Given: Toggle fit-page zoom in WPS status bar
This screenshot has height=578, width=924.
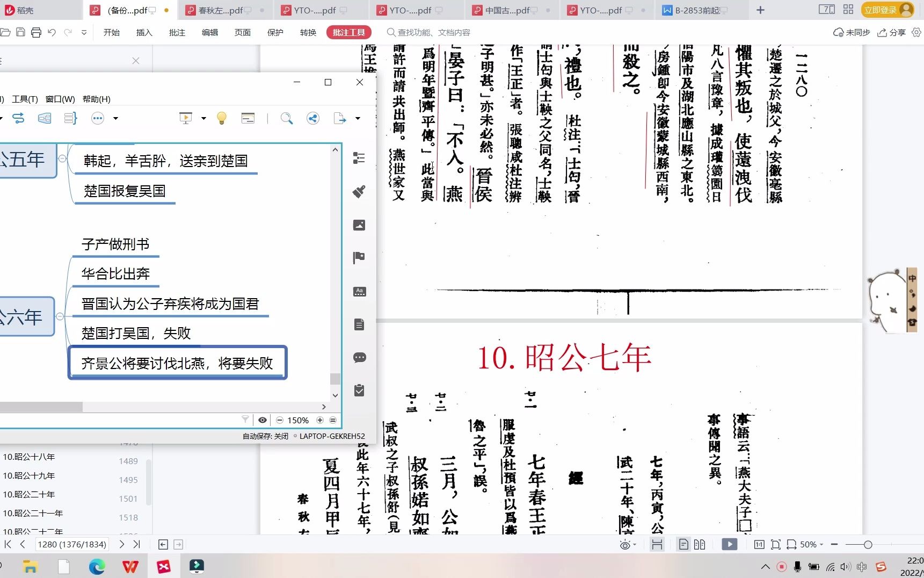Looking at the screenshot, I should pyautogui.click(x=775, y=545).
